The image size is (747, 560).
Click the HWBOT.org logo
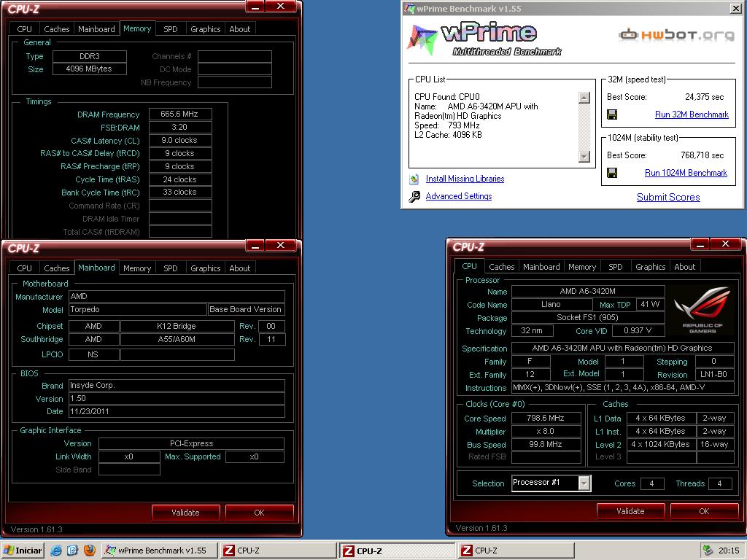(x=676, y=35)
